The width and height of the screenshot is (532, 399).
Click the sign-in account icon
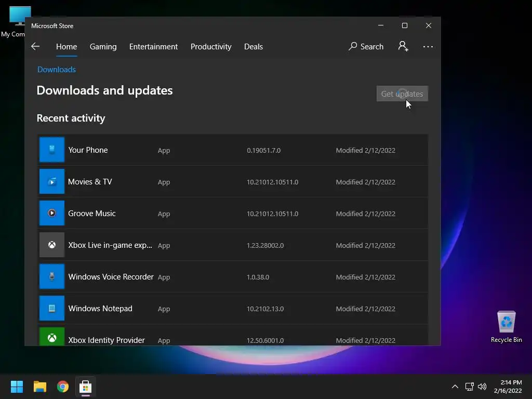click(x=403, y=46)
